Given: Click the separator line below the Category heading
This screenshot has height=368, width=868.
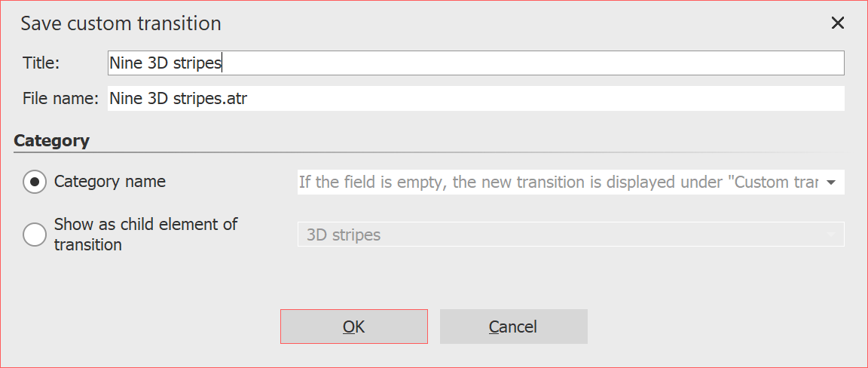Looking at the screenshot, I should pyautogui.click(x=428, y=152).
